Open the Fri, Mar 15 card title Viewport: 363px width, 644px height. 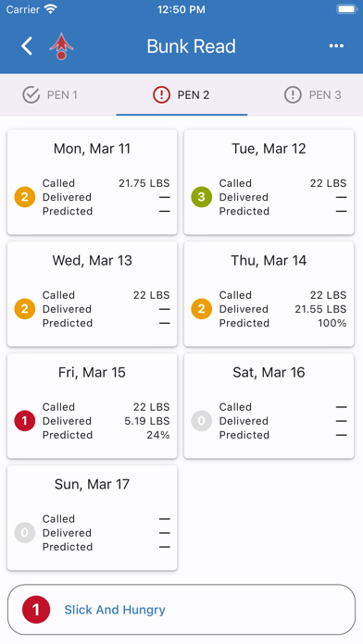[x=92, y=372]
